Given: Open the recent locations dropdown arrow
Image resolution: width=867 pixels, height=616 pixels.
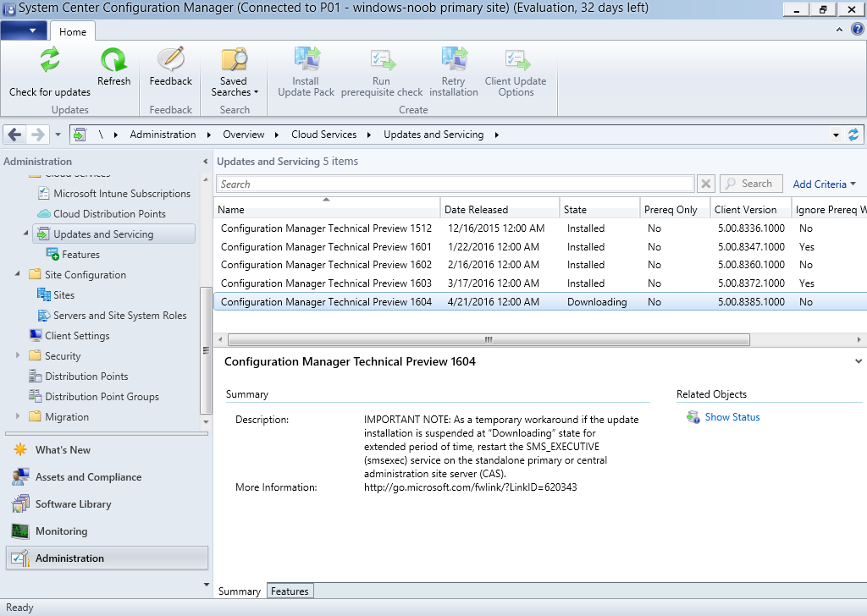Looking at the screenshot, I should pos(58,135).
